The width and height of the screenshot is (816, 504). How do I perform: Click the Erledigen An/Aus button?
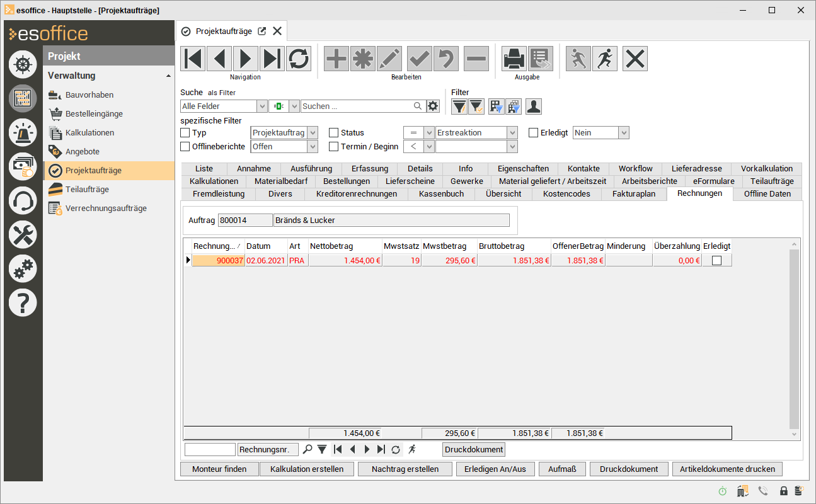click(x=495, y=469)
